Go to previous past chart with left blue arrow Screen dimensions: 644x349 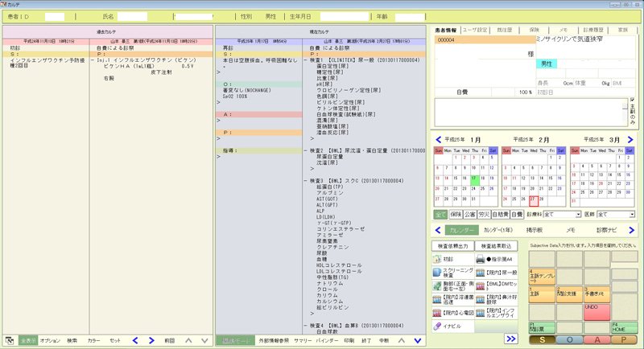click(135, 340)
